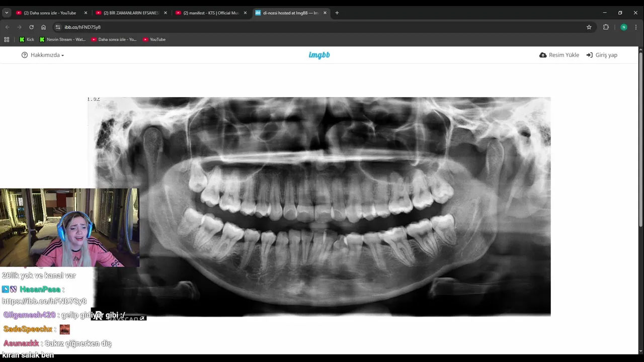Open the Kick bookmark
Screen dimensions: 644x362
coord(27,39)
